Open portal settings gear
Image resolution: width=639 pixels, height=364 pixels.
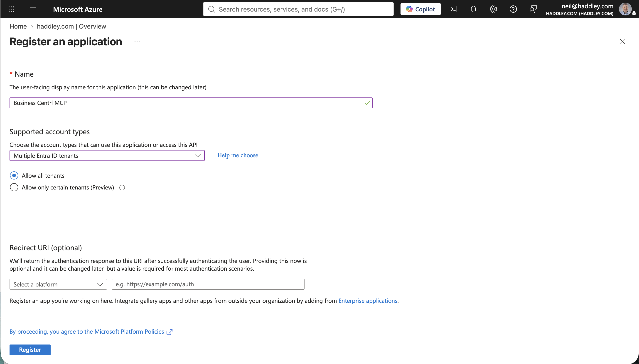[x=493, y=9]
